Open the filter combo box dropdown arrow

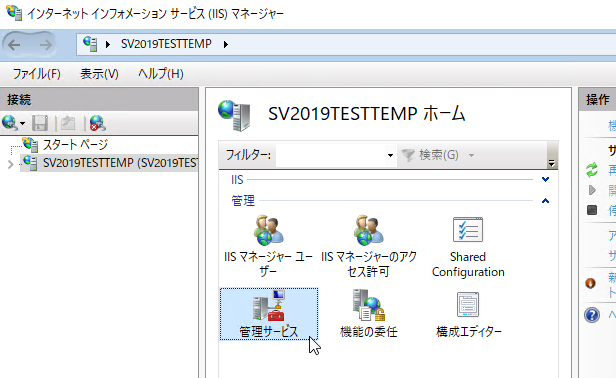tap(390, 155)
